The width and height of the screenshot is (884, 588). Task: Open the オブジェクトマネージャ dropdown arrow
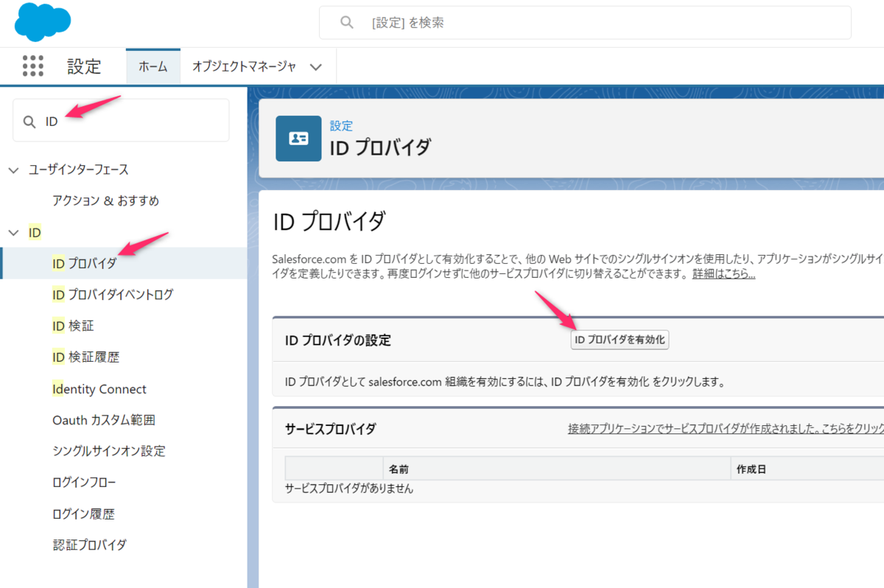(316, 66)
